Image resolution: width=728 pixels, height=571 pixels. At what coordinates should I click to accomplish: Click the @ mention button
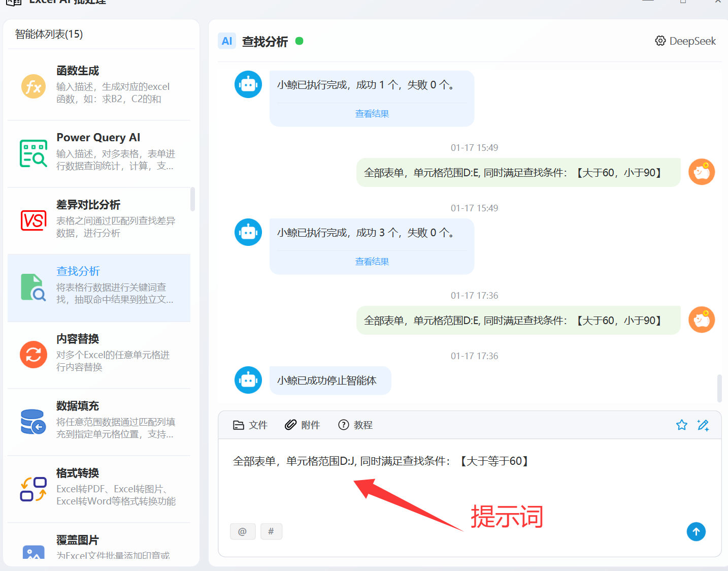tap(243, 531)
